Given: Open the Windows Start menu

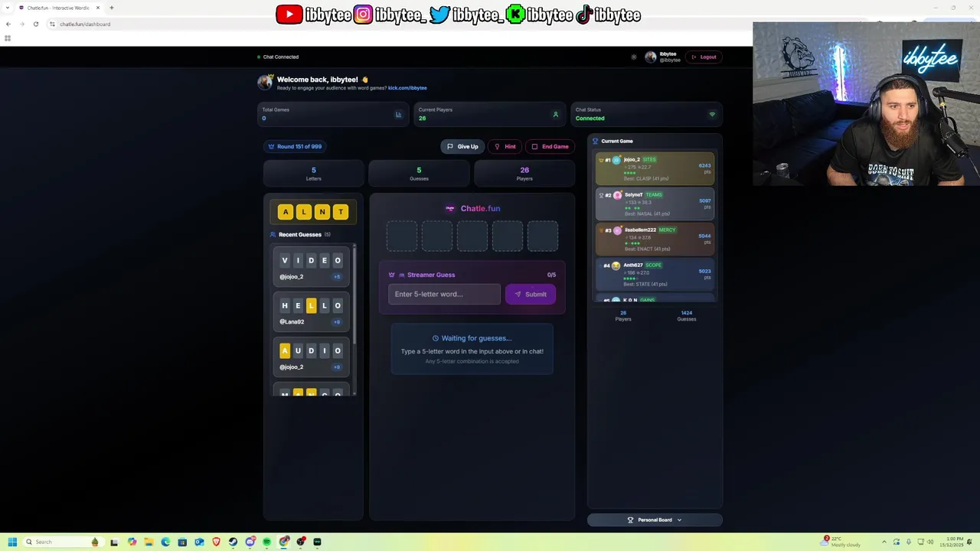Looking at the screenshot, I should click(x=12, y=542).
